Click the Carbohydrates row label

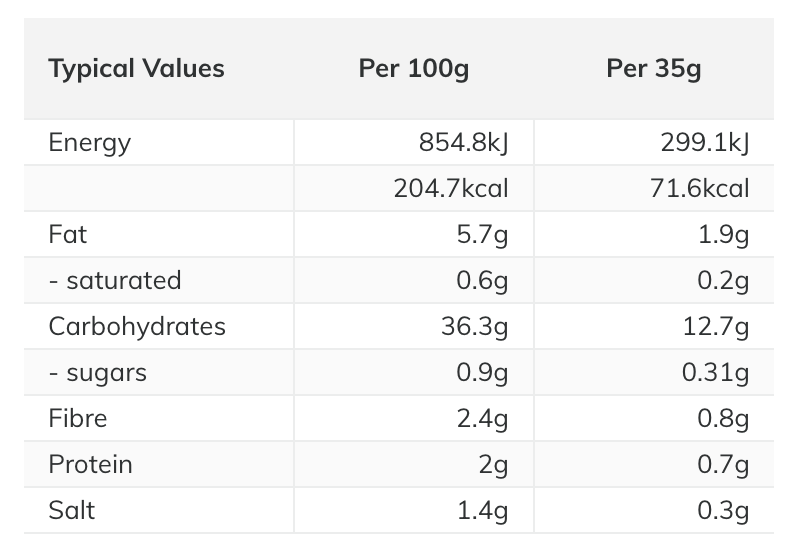coord(137,326)
